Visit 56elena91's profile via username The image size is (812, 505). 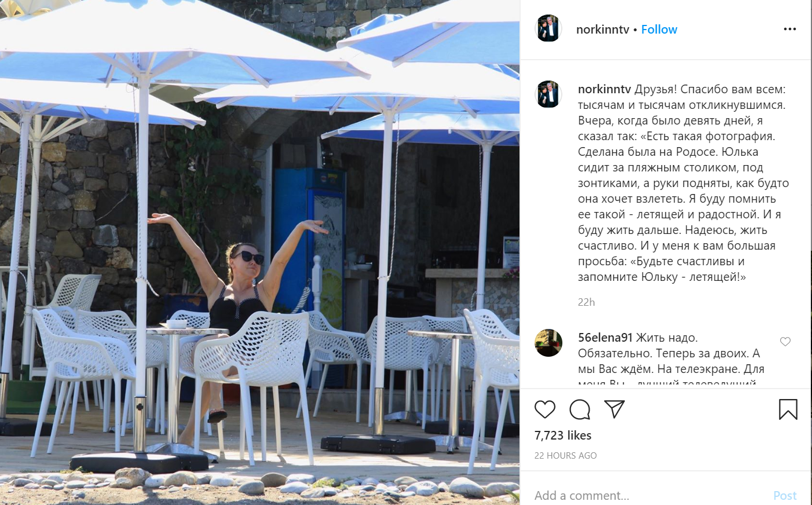tap(605, 338)
